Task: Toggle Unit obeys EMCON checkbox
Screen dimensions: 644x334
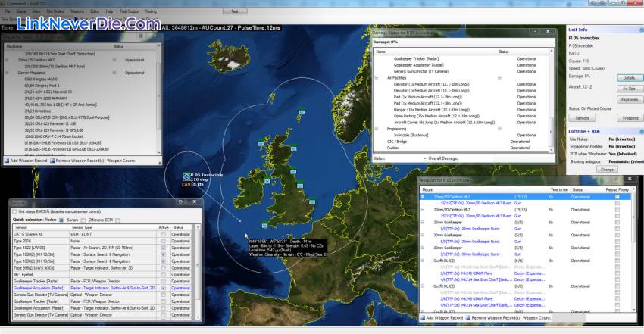Action: click(15, 212)
